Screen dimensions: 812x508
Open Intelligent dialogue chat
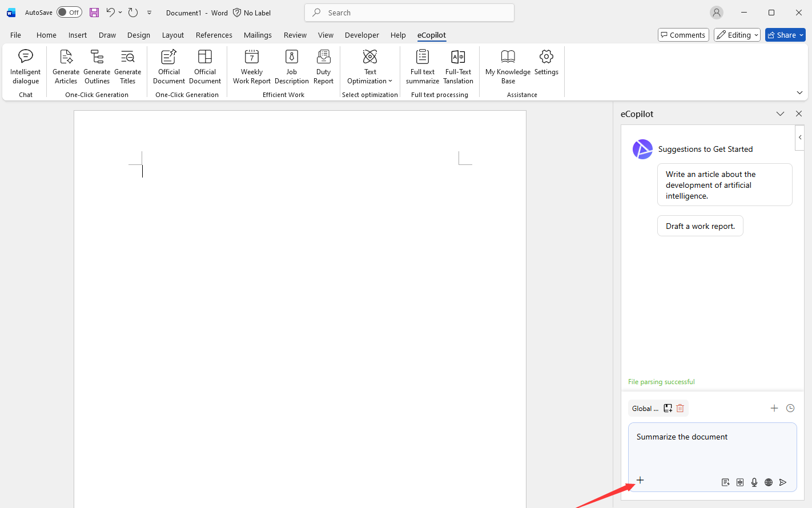click(x=26, y=67)
